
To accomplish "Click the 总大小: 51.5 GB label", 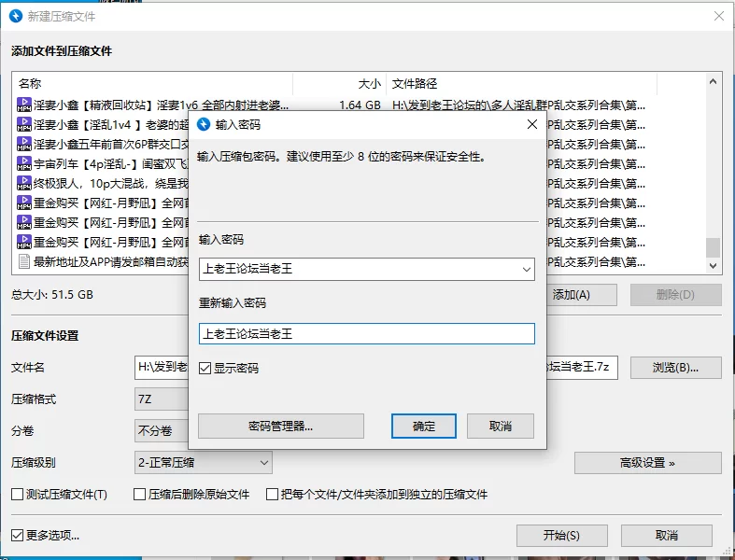I will (52, 295).
